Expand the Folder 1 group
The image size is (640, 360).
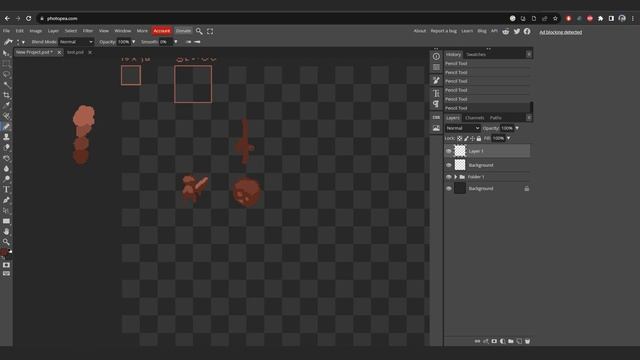click(x=456, y=177)
